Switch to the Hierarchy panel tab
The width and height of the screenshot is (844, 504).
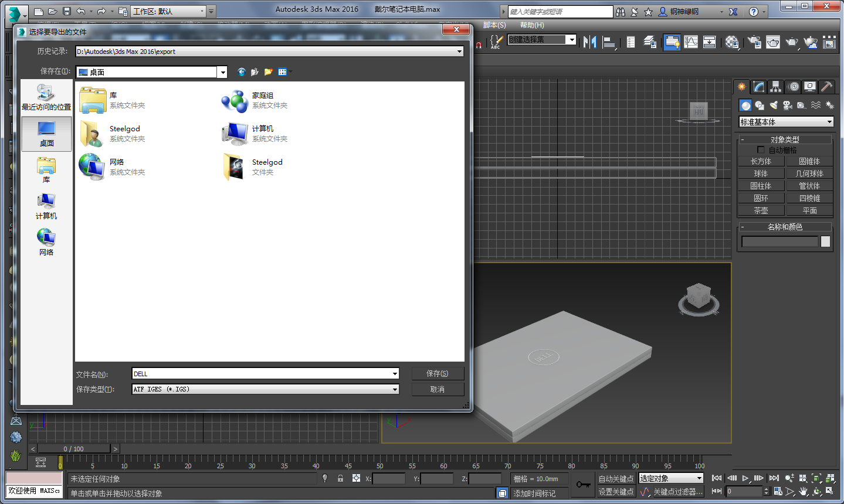tap(776, 87)
